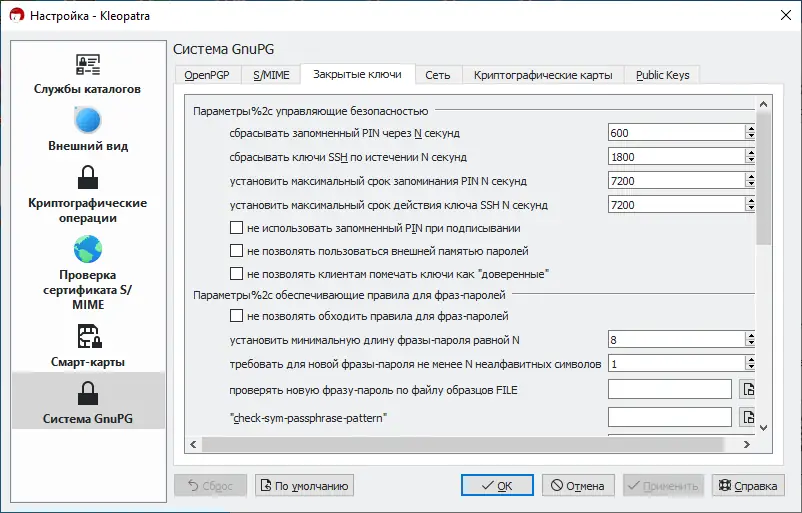Image resolution: width=802 pixels, height=513 pixels.
Task: Click the check-sym-passphrase-pattern text field
Action: [668, 417]
